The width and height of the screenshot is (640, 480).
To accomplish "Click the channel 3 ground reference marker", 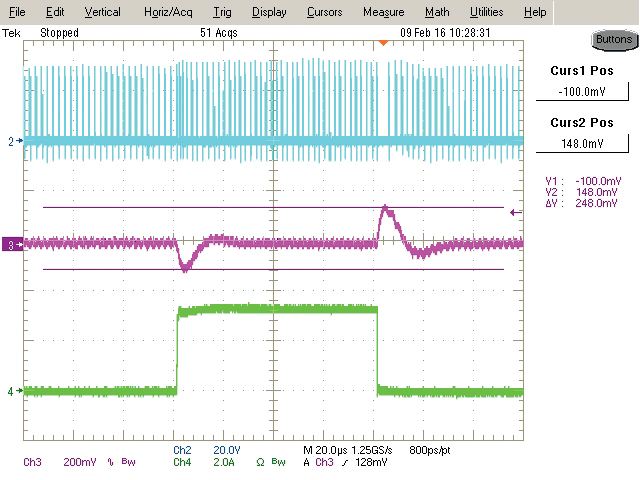I will pos(12,244).
